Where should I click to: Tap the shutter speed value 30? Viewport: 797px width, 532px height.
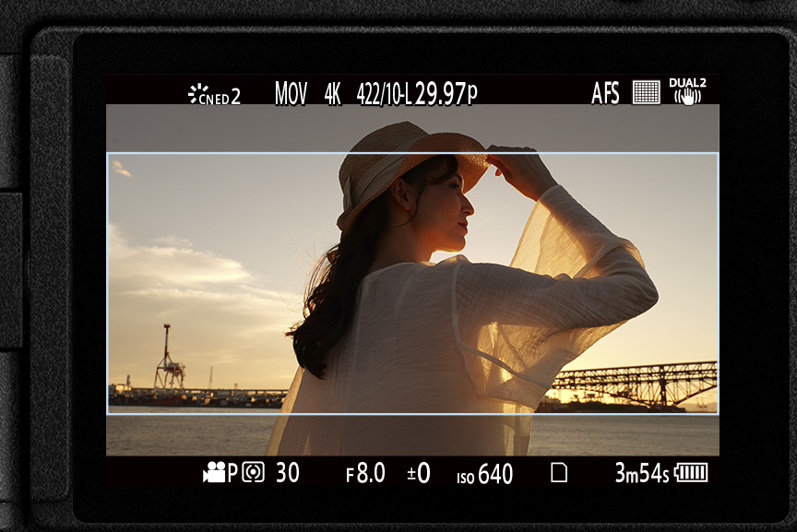tap(288, 473)
